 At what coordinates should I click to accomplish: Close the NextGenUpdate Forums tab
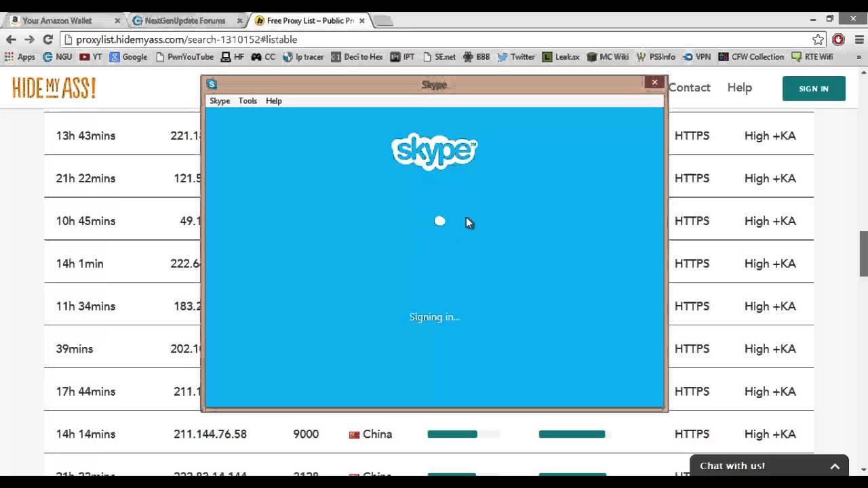(239, 21)
